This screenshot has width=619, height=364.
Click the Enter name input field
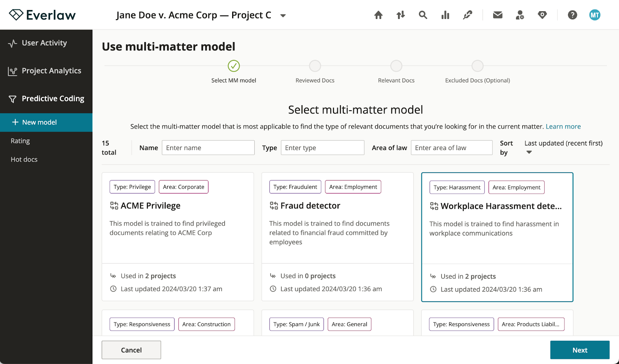click(208, 148)
